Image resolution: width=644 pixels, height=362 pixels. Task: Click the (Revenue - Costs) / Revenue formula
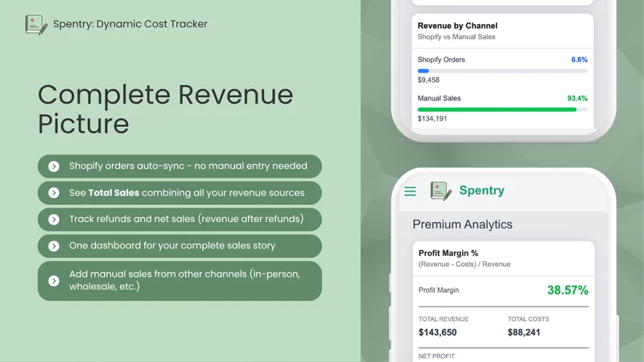point(464,265)
